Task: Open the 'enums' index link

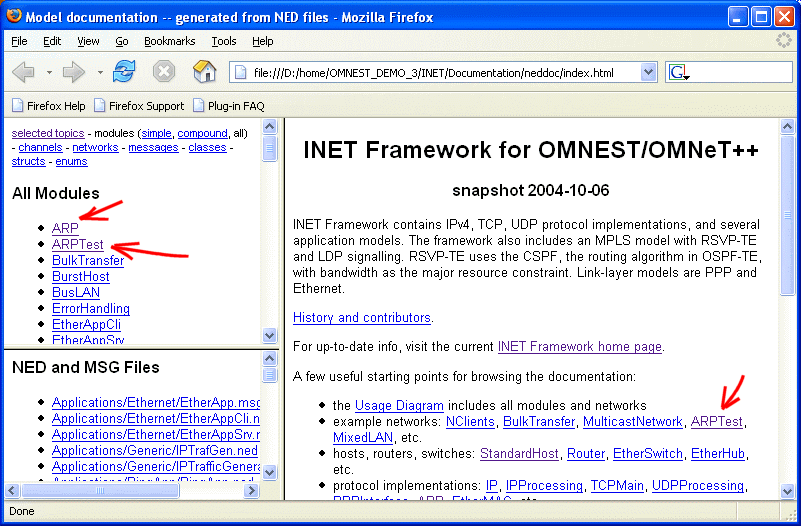Action: coord(72,161)
